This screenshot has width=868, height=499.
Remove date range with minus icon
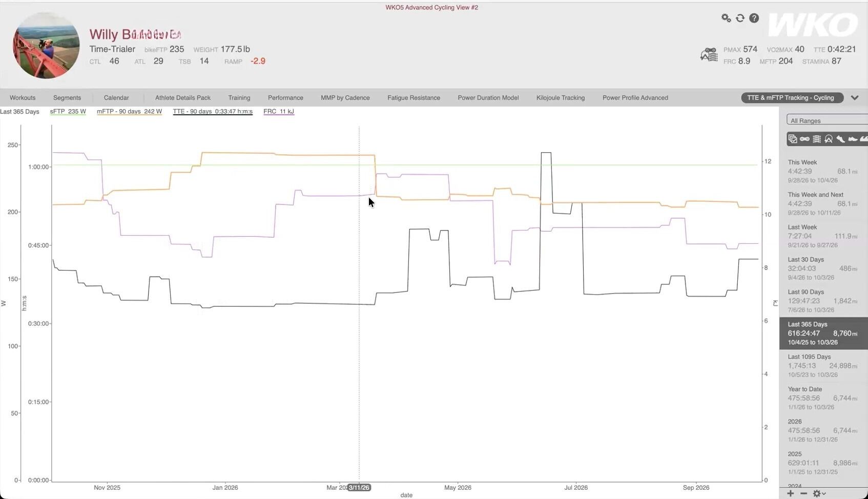pyautogui.click(x=803, y=493)
